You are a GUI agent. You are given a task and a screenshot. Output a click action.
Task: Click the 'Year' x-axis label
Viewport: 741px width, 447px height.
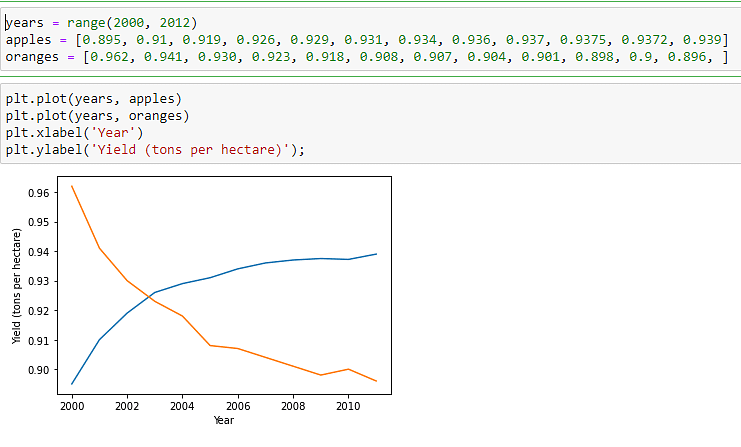[224, 420]
